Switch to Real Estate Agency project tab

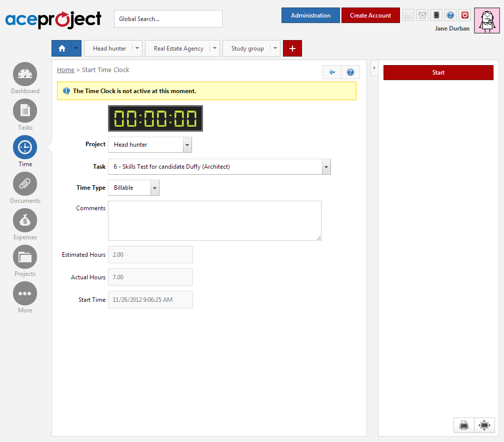[x=178, y=48]
